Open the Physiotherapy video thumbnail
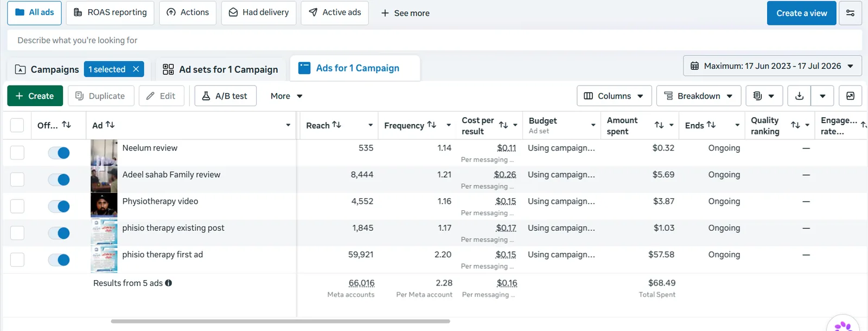Image resolution: width=868 pixels, height=331 pixels. click(x=104, y=206)
